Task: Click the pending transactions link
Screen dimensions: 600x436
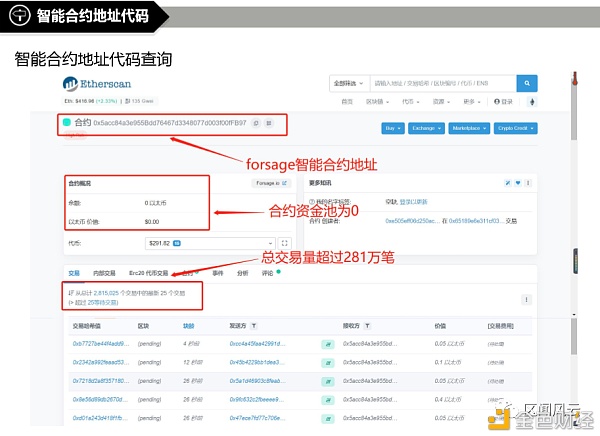Action: coord(103,302)
